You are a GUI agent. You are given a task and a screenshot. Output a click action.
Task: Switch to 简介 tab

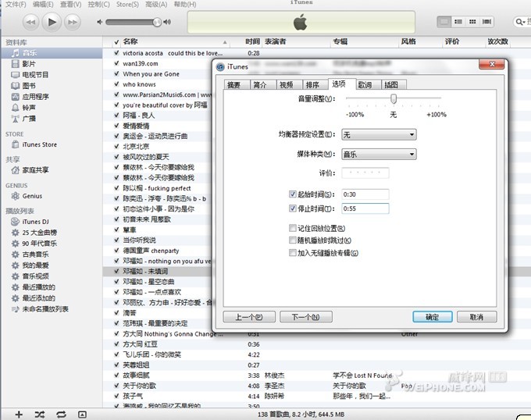[263, 84]
